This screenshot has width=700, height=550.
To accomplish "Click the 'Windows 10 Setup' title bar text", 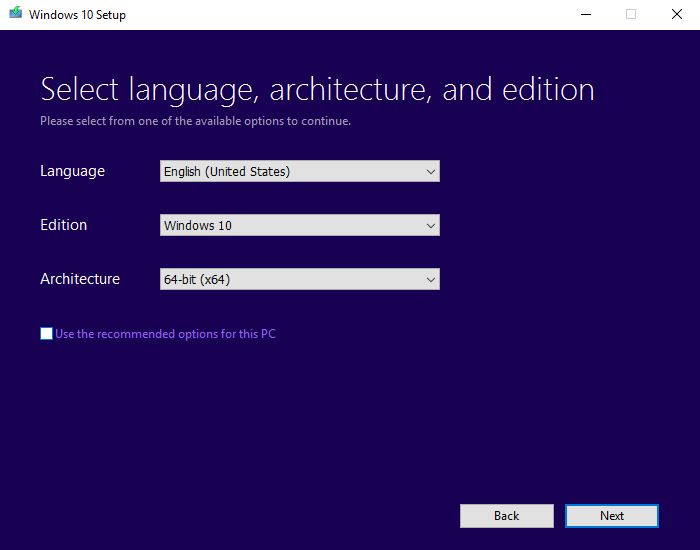I will [x=77, y=15].
